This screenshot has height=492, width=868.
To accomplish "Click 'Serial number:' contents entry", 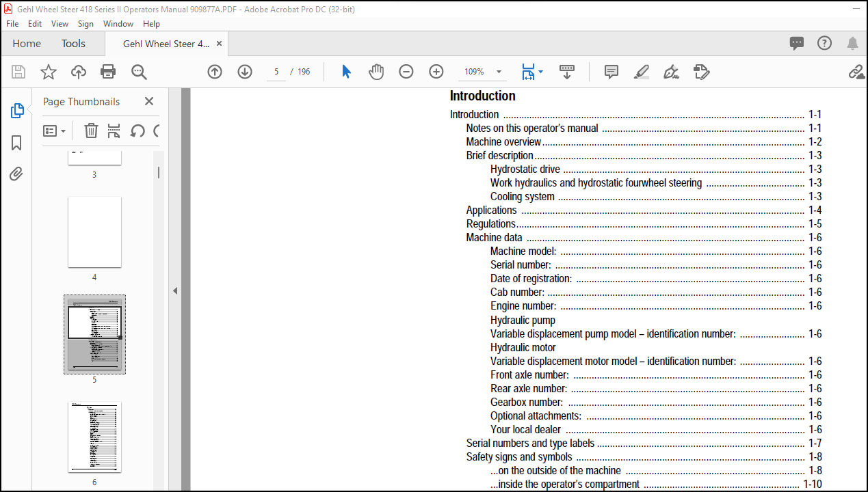I will click(521, 265).
